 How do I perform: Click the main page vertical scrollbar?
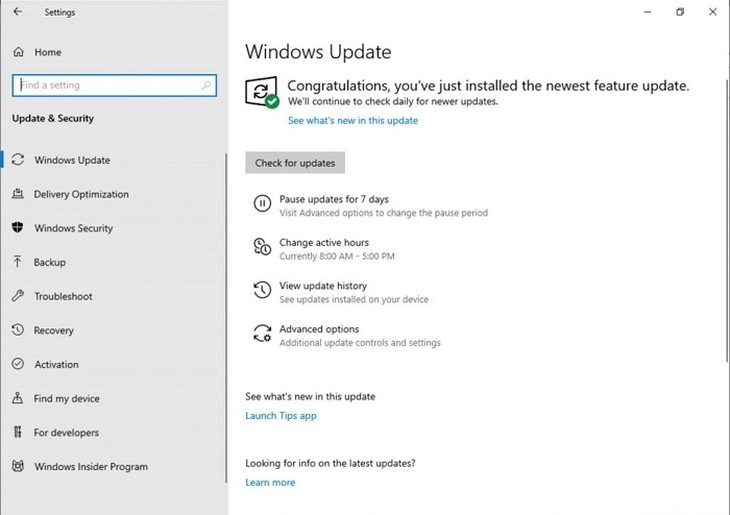[728, 220]
